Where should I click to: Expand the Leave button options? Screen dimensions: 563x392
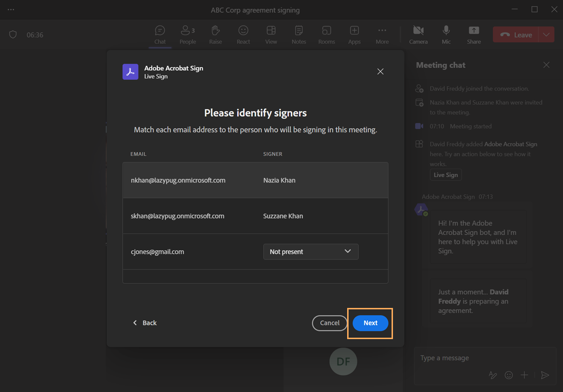[546, 34]
